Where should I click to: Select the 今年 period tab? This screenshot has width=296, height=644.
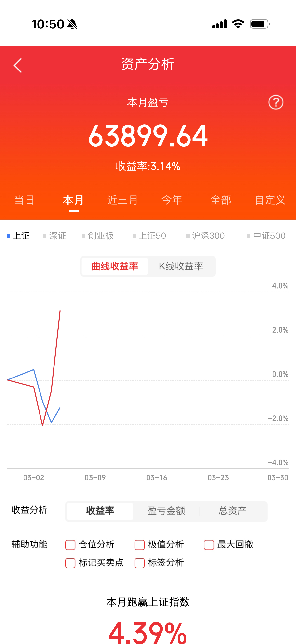[x=172, y=200]
